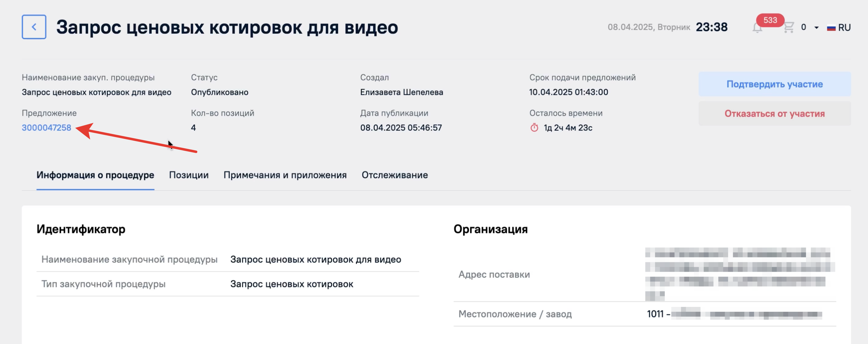Click the red timer icon by remaining time
Image resolution: width=868 pixels, height=344 pixels.
[x=534, y=128]
